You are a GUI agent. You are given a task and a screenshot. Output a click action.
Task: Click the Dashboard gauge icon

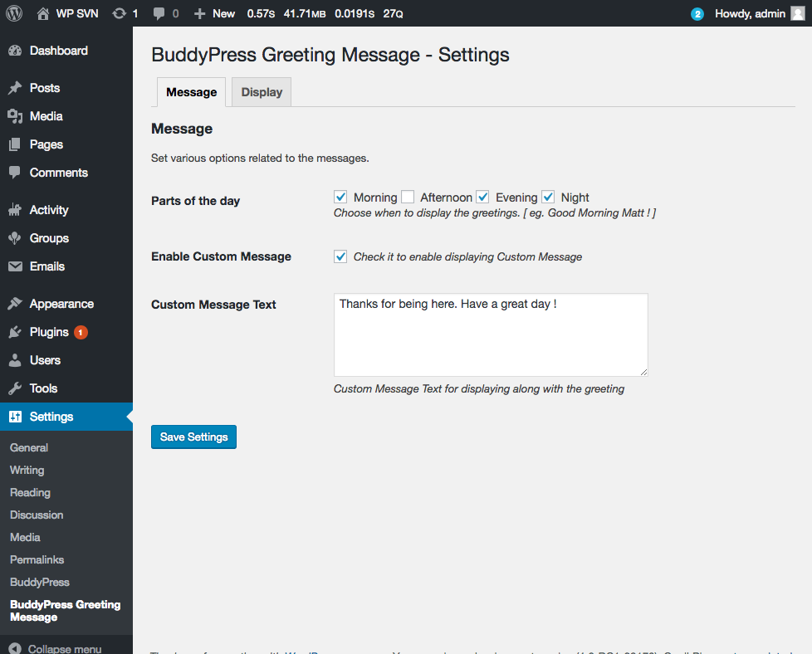click(15, 51)
